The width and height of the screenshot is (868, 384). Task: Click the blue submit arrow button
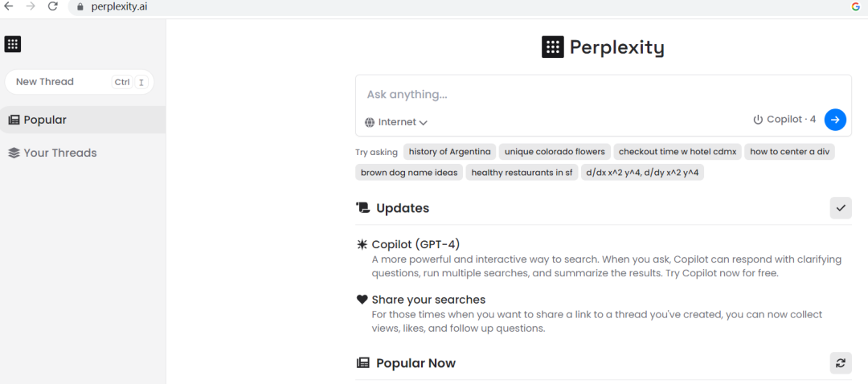pos(835,120)
